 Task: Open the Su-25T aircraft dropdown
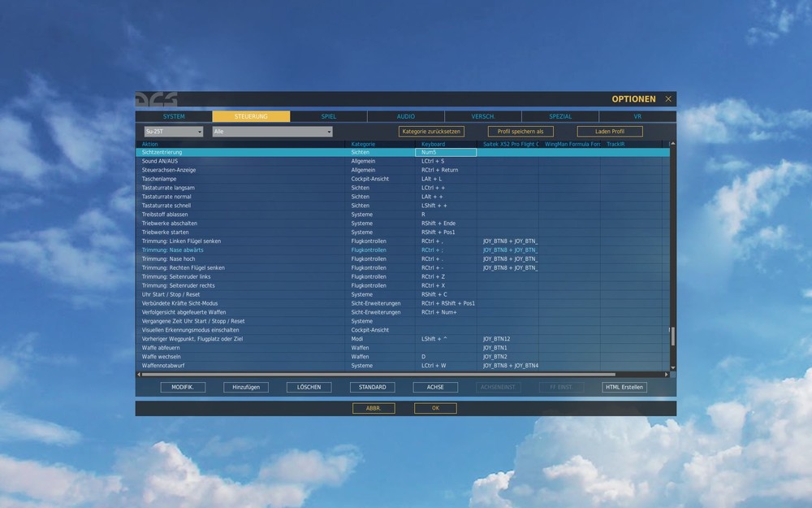[x=174, y=132]
